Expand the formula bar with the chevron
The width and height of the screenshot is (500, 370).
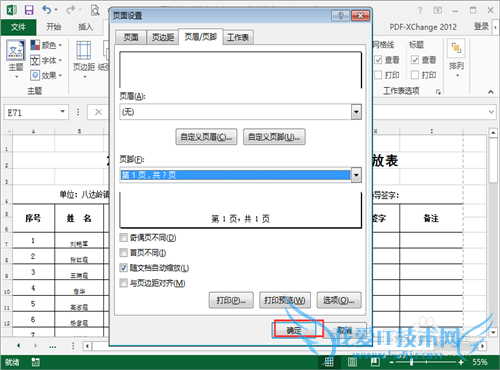491,112
